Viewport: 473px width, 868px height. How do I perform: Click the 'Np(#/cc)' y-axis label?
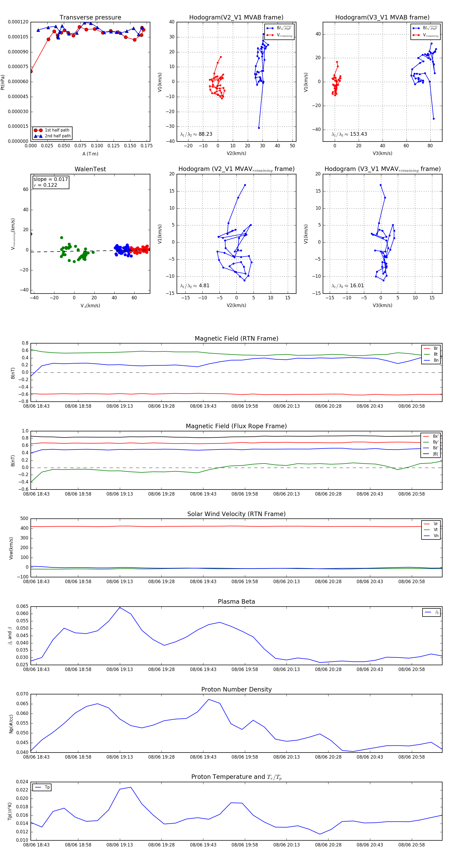(11, 723)
